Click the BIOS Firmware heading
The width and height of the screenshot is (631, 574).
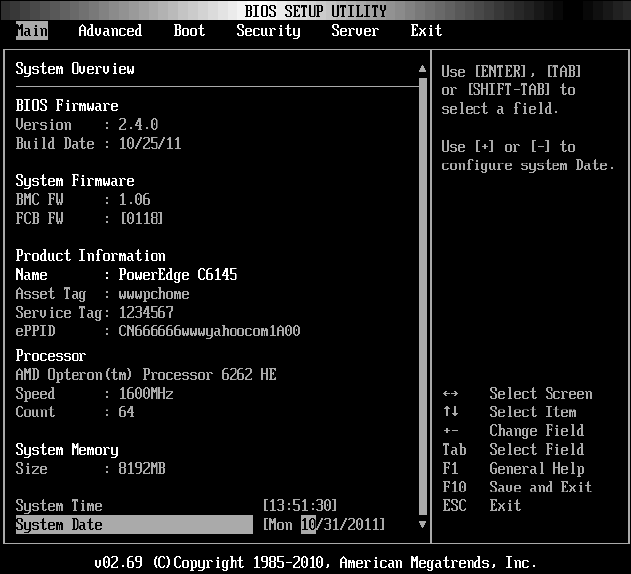(67, 106)
